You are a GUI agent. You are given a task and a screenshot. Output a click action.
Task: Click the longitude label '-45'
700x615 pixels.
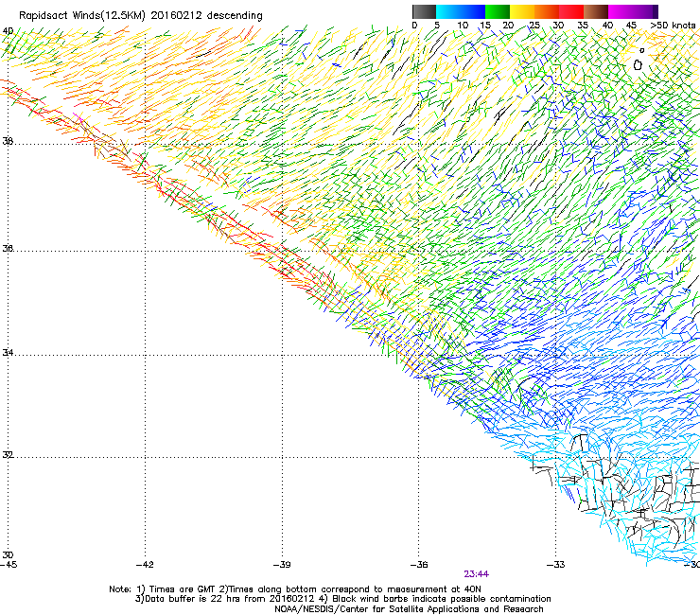coord(9,565)
